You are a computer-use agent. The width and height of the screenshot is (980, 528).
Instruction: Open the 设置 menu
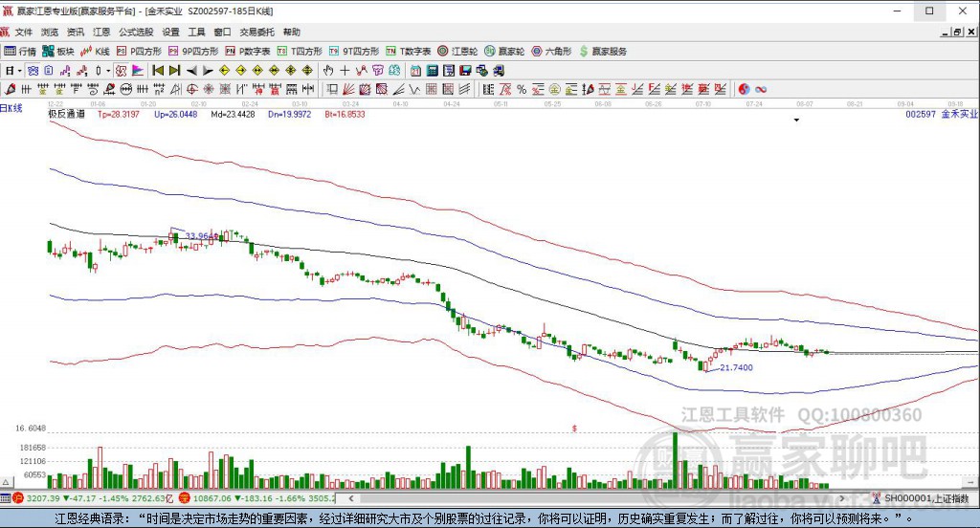click(170, 32)
